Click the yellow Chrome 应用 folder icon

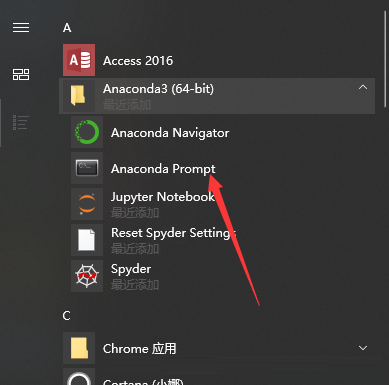click(79, 348)
